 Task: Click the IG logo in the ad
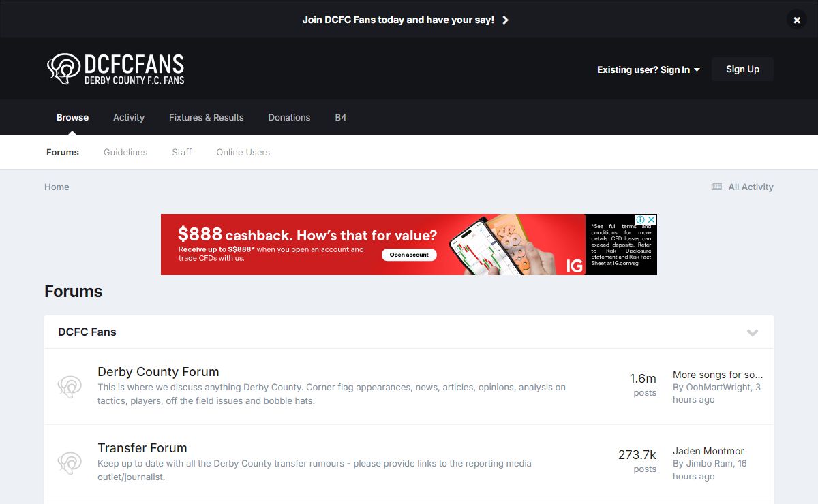click(x=575, y=266)
